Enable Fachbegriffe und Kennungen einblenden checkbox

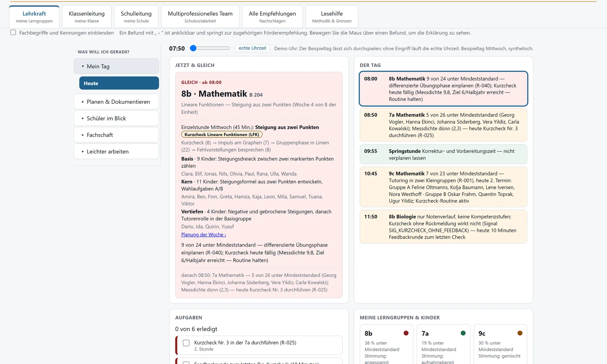pos(13,32)
